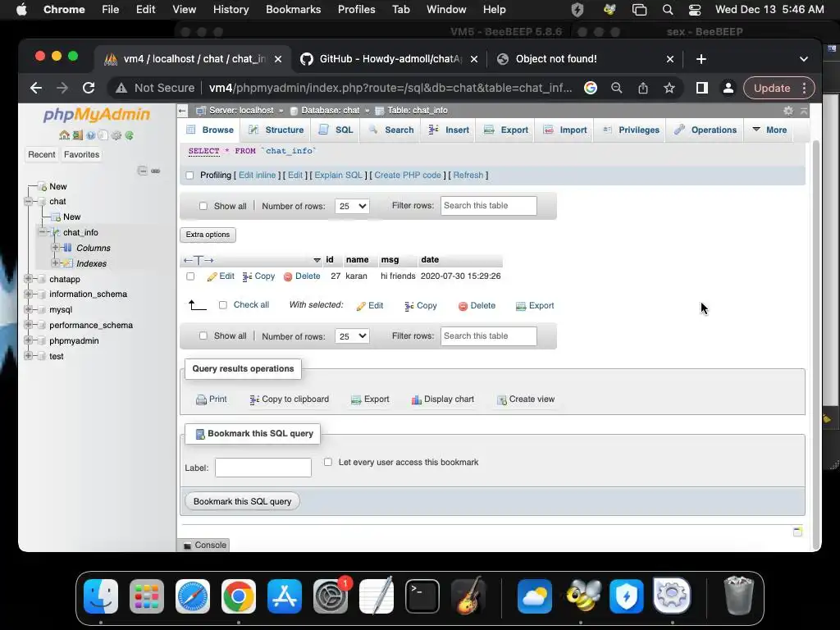
Task: Enable Let every user access this bookmark
Action: [328, 462]
